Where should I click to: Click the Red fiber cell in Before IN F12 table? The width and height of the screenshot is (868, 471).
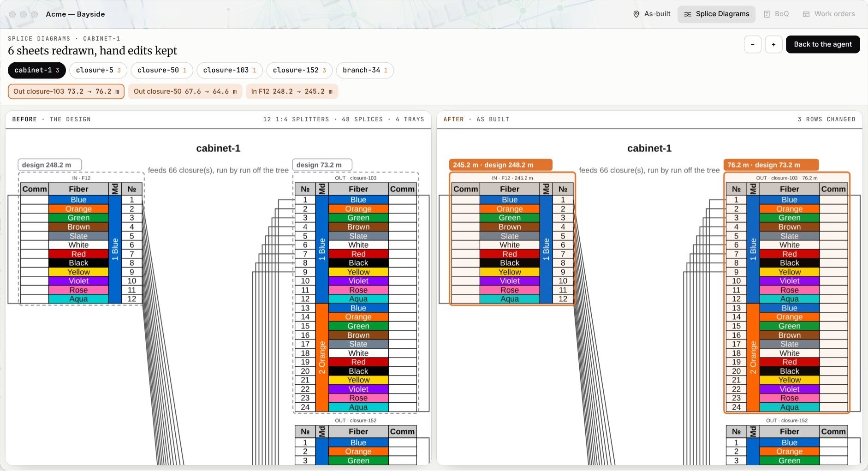78,254
